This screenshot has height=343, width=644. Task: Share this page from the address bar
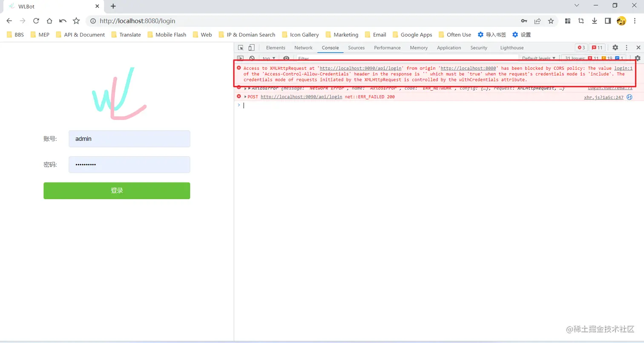click(538, 21)
